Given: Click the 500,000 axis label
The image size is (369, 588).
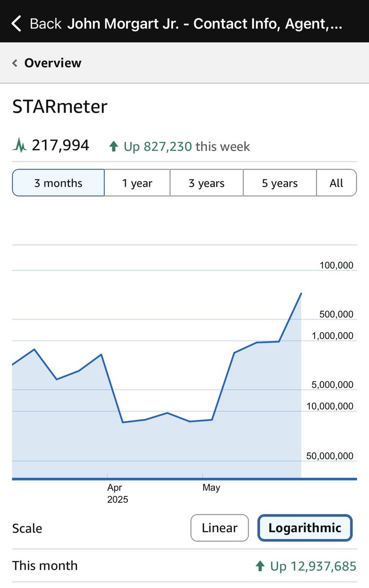Looking at the screenshot, I should 336,314.
